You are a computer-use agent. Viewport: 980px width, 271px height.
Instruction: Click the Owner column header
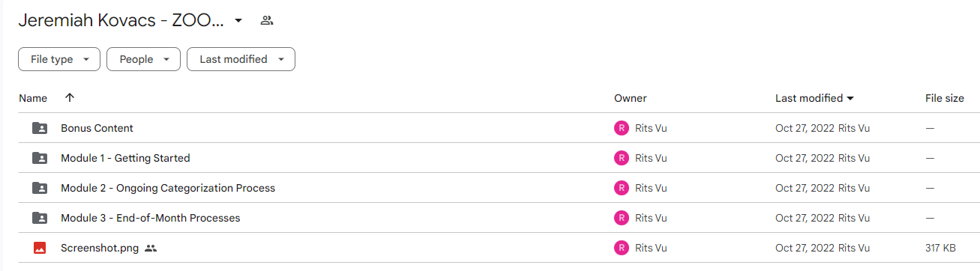631,98
